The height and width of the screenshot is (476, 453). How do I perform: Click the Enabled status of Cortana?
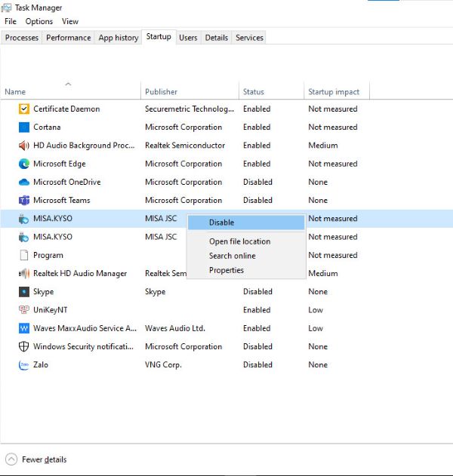(x=257, y=127)
